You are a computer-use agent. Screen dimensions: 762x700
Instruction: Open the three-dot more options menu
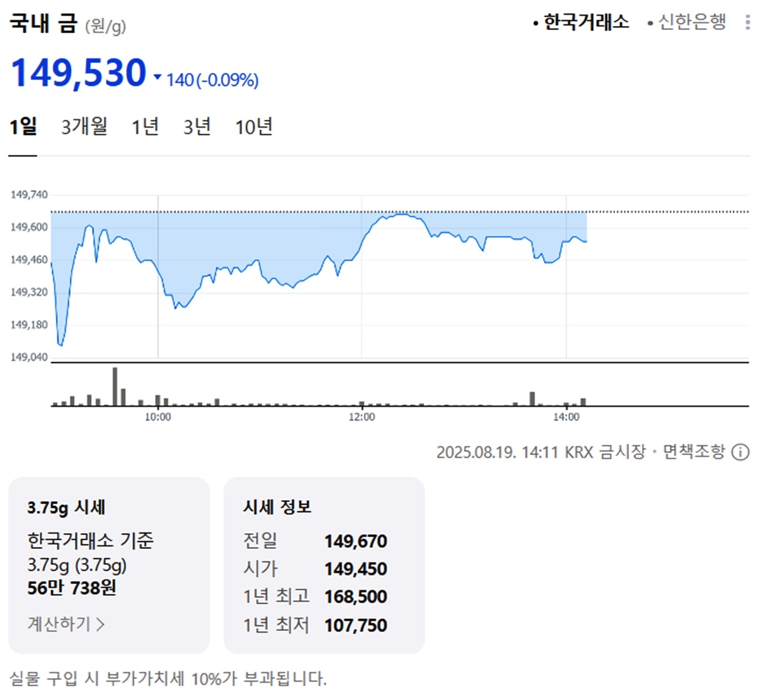point(747,22)
